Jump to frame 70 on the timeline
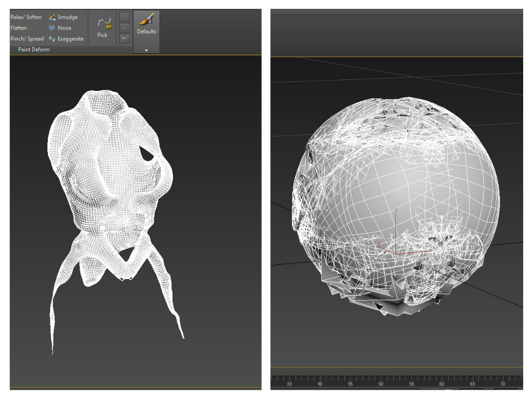The image size is (532, 399). pos(503,384)
